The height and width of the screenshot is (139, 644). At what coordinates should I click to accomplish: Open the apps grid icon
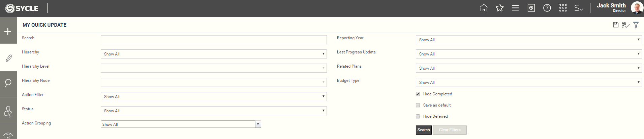[563, 8]
